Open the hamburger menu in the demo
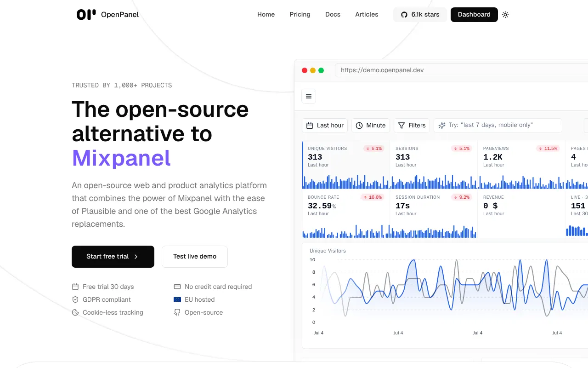Viewport: 588px width, 368px height. point(309,96)
